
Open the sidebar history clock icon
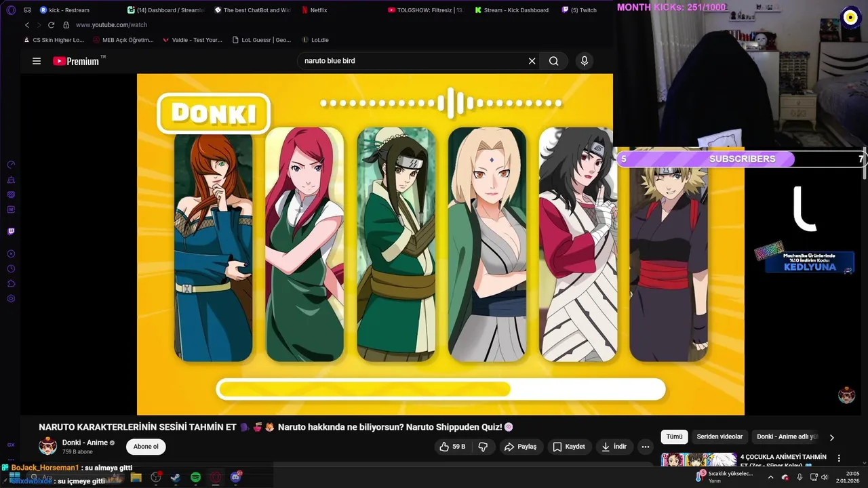point(11,269)
